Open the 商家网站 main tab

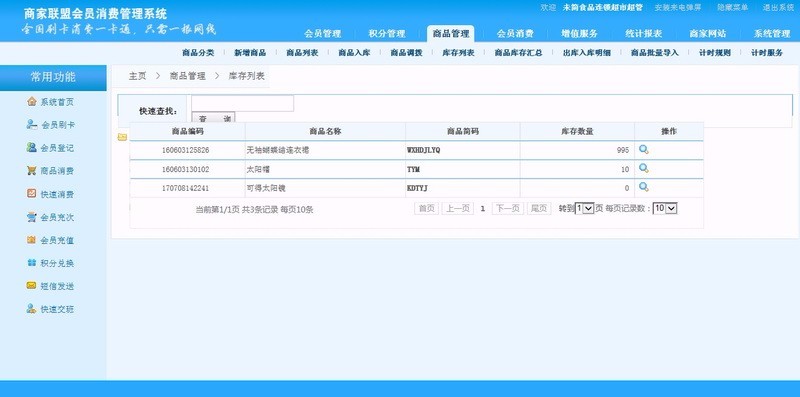click(708, 34)
